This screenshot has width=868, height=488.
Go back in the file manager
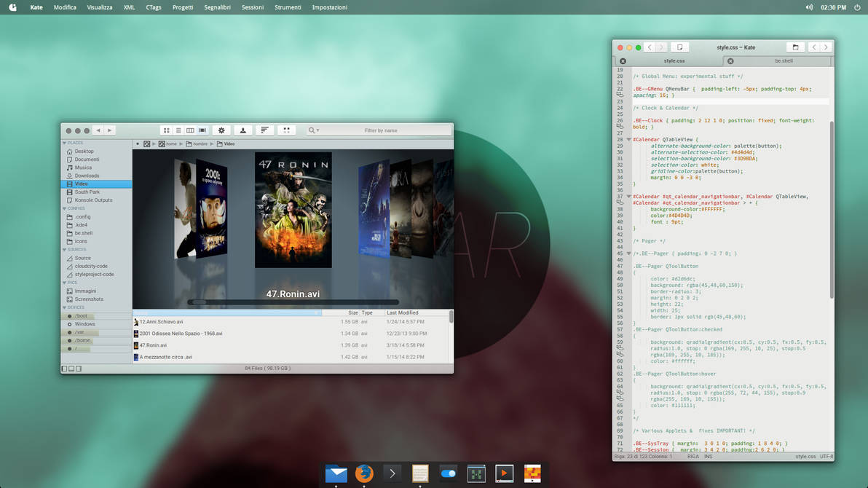tap(98, 130)
